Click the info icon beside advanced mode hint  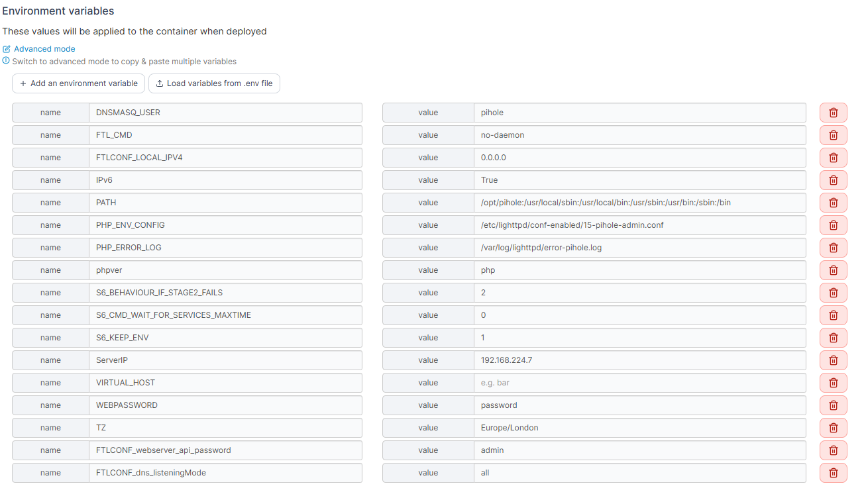[6, 61]
